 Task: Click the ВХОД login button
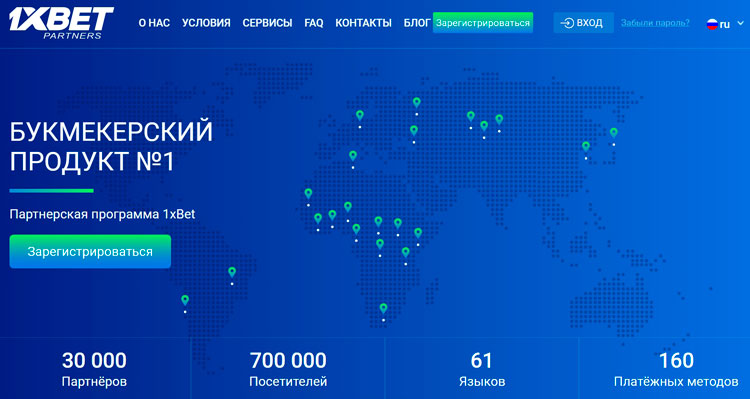point(584,22)
